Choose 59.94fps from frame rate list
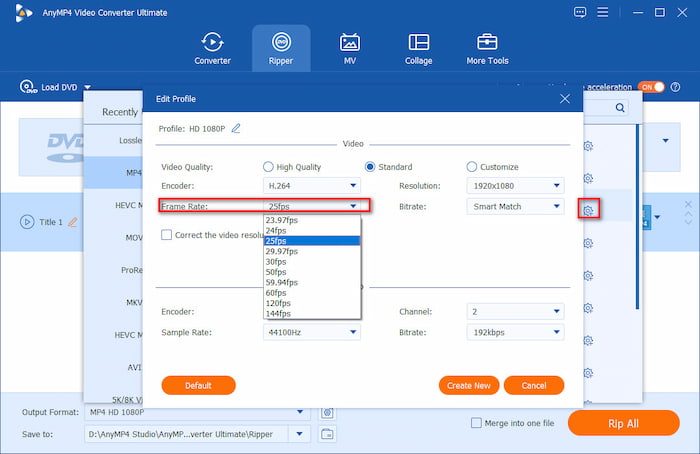 coord(312,282)
